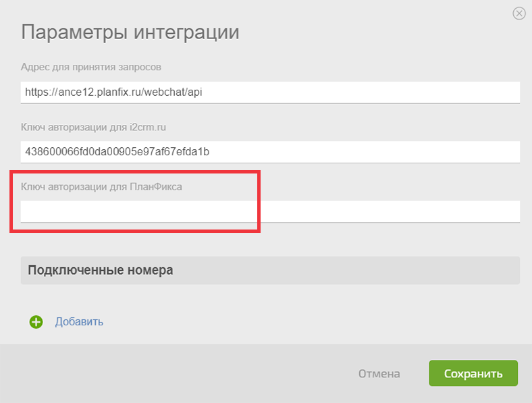
Task: Focus the i2crm.ru authorization key field
Action: [270, 152]
